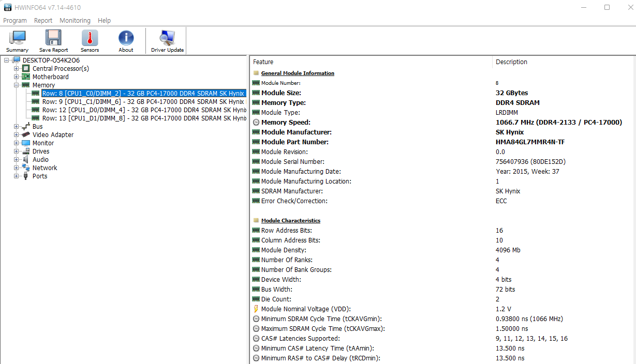Expand the Network node

click(16, 168)
